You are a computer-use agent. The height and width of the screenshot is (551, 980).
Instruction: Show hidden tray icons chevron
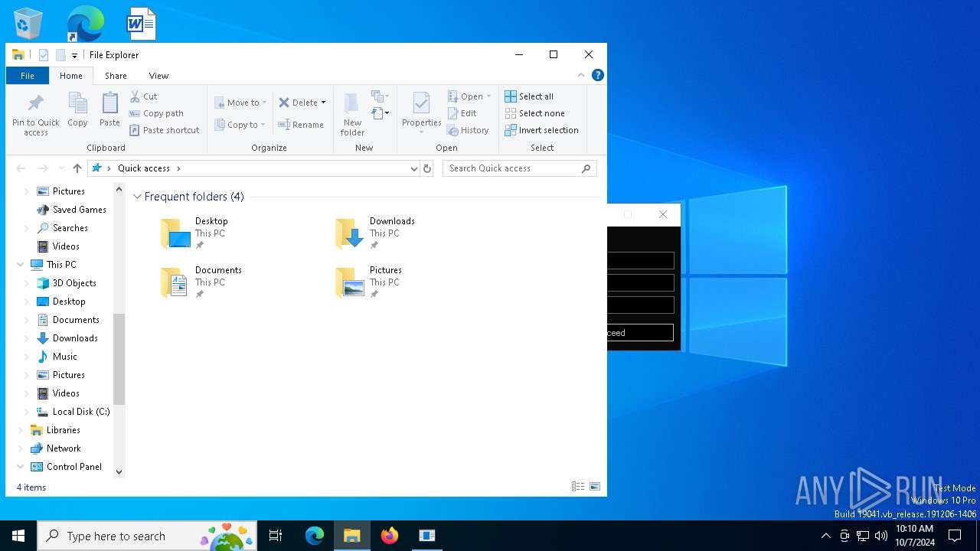click(x=825, y=536)
